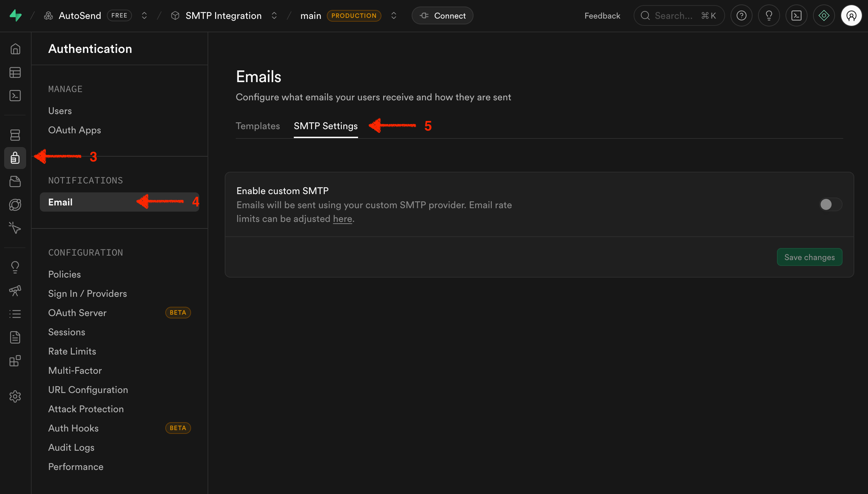Enable the custom SMTP toggle

coord(830,205)
